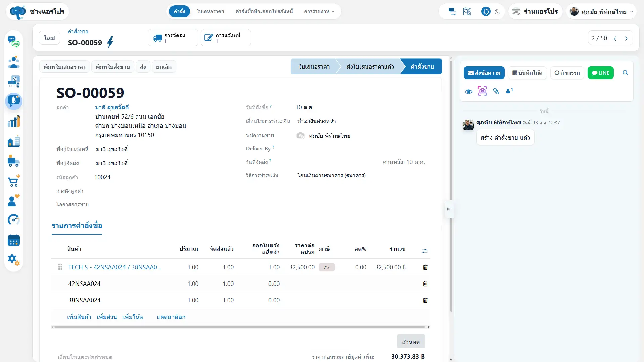The width and height of the screenshot is (644, 362).
Task: Click the ส่งข้อความ button
Action: 484,73
